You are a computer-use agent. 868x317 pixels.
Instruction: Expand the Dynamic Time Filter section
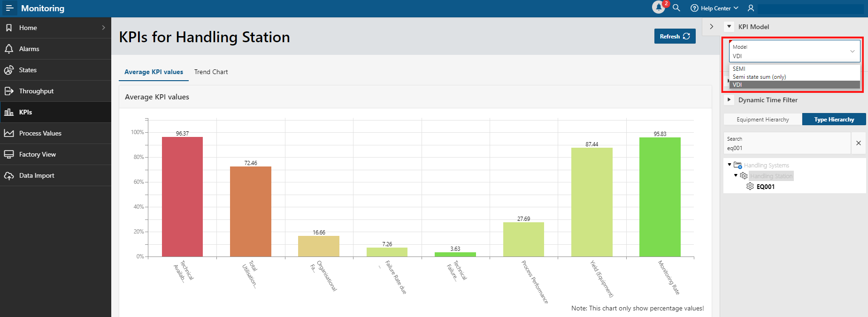(x=729, y=100)
